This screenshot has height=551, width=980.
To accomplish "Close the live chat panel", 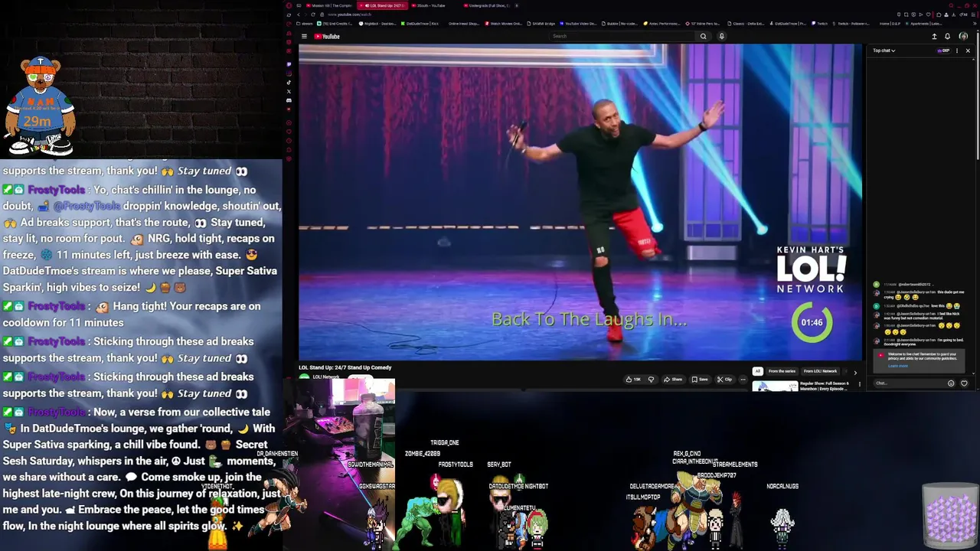I will [x=968, y=51].
